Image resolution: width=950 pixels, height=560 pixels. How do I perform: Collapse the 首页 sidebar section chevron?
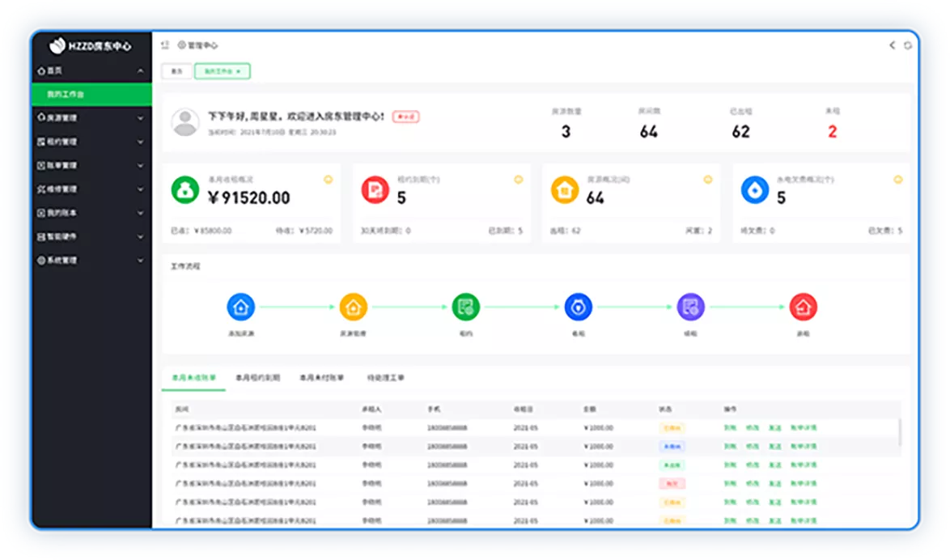point(141,71)
